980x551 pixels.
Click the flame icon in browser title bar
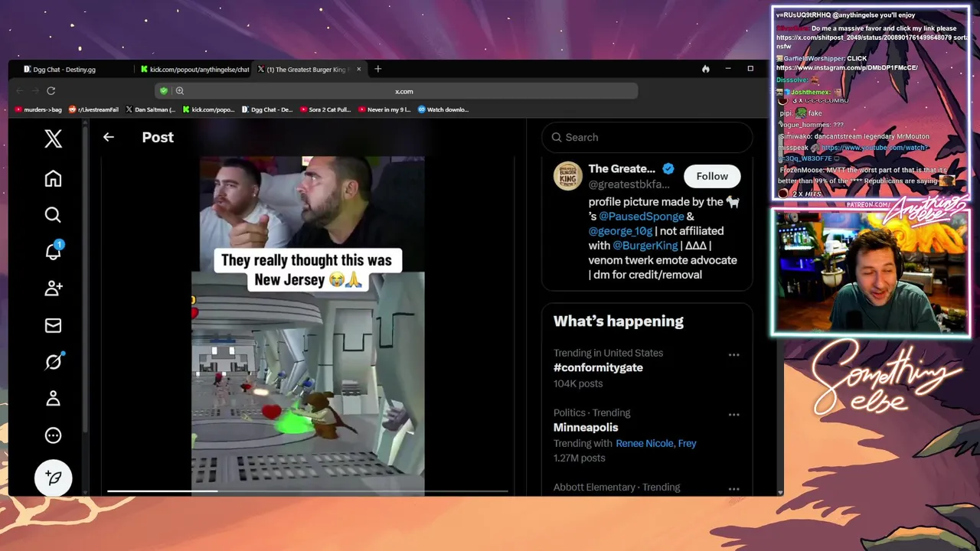click(x=705, y=69)
